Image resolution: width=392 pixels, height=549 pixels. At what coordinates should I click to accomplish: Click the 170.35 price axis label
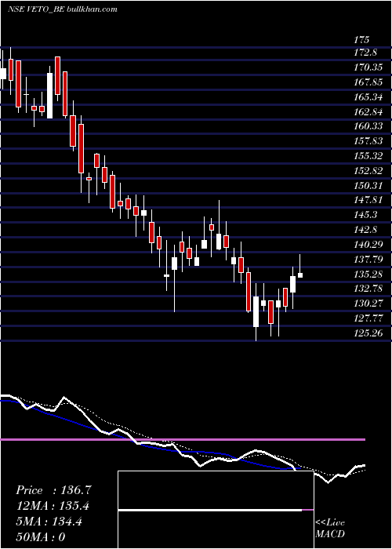[368, 67]
